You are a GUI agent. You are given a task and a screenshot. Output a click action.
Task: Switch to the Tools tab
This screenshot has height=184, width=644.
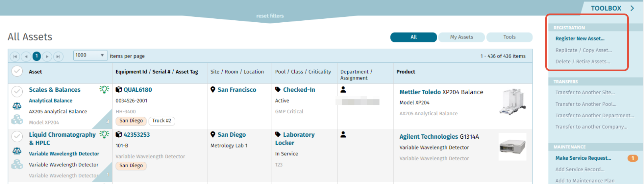point(509,37)
